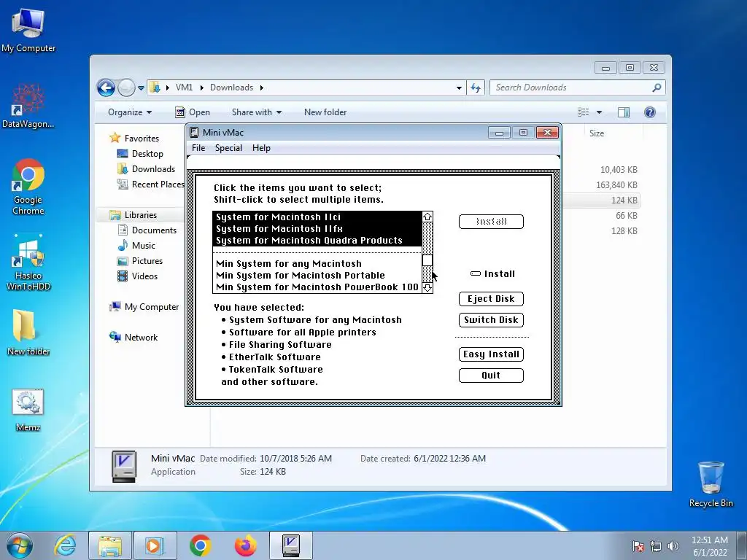
Task: Click the Easy Install button
Action: [491, 354]
